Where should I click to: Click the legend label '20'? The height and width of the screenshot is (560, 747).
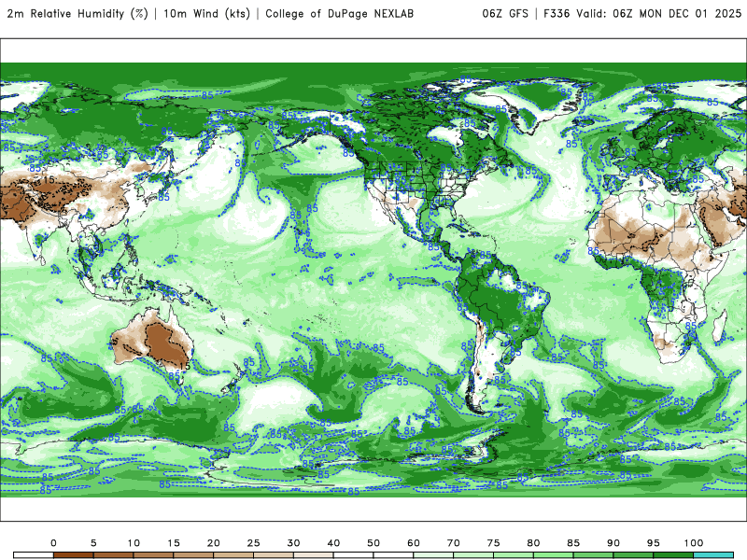click(x=214, y=543)
